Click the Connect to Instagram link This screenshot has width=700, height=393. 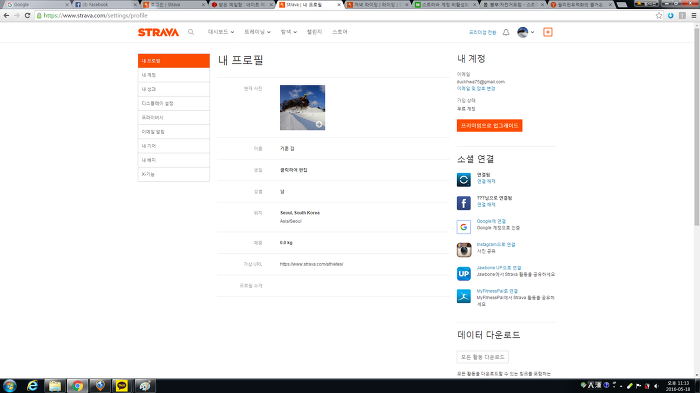point(496,244)
